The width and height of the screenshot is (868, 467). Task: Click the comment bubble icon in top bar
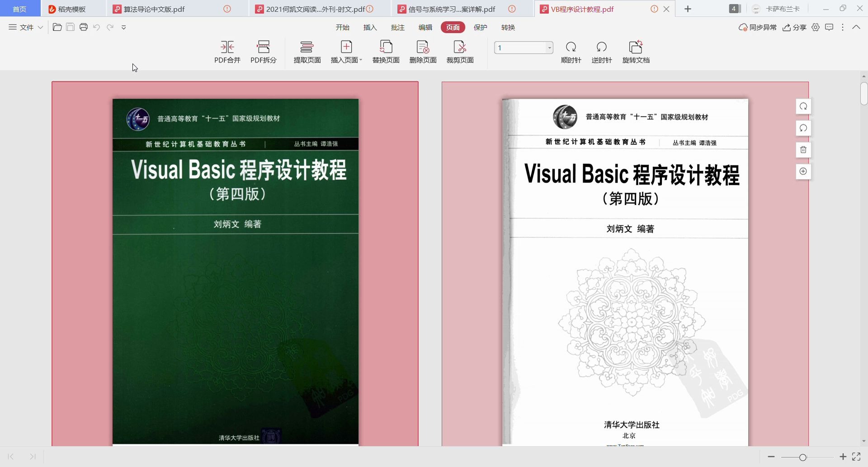click(829, 27)
